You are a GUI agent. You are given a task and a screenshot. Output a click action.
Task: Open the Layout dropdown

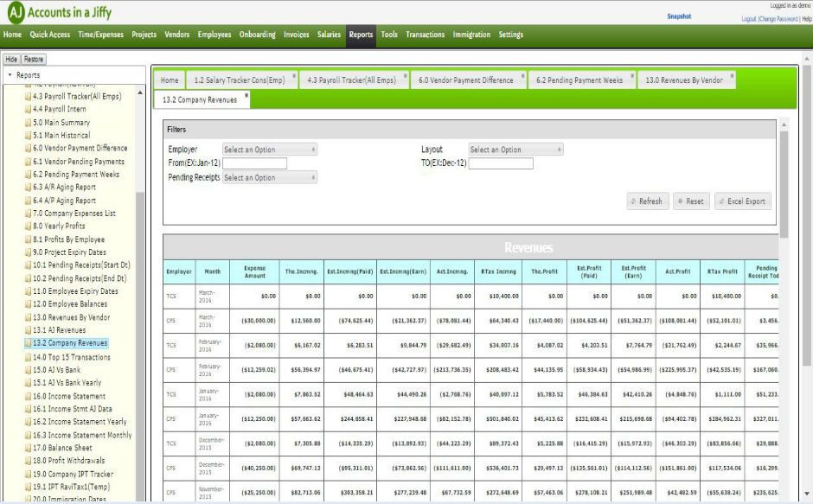515,150
